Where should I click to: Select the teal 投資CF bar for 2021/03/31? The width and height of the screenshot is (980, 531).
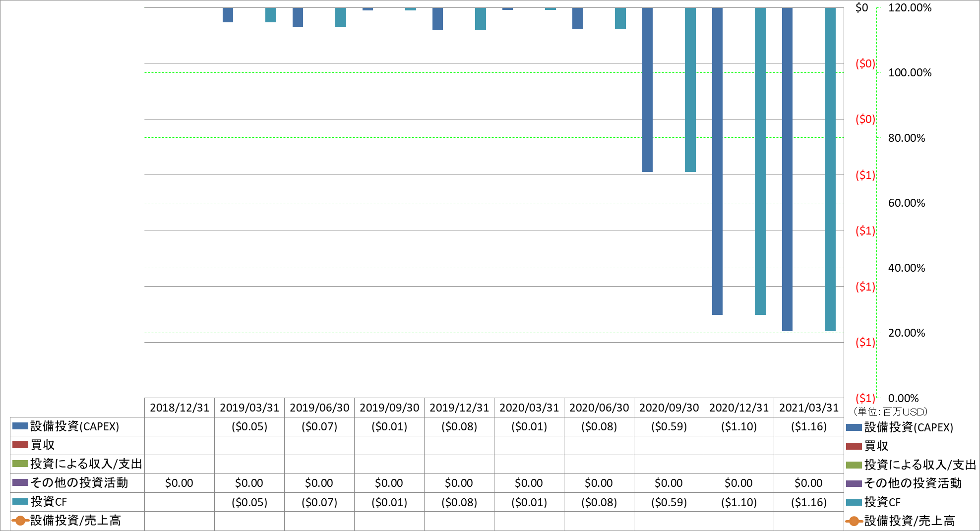coord(830,169)
